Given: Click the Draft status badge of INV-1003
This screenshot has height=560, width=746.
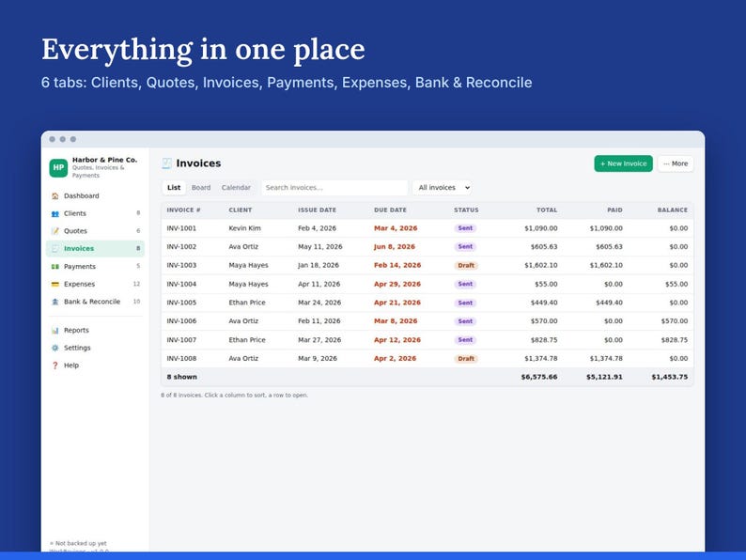Looking at the screenshot, I should (x=466, y=266).
